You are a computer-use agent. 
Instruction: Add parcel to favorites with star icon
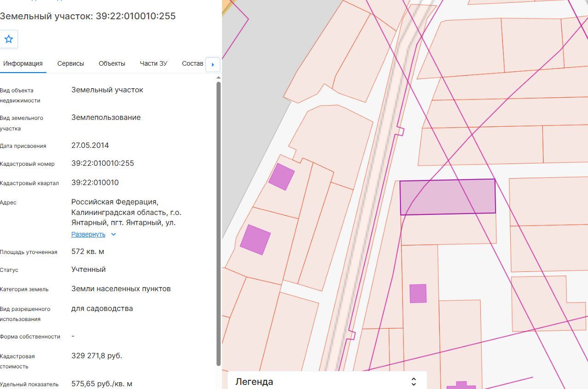9,39
